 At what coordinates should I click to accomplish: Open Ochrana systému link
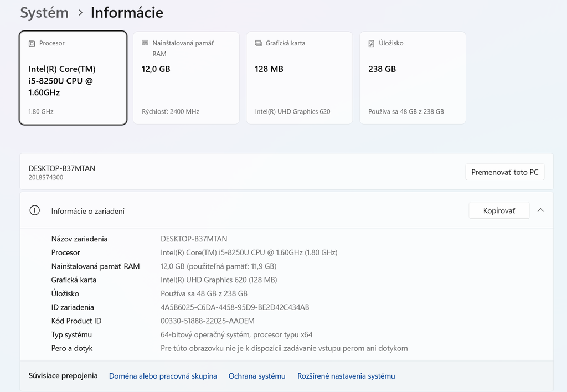[x=257, y=376]
